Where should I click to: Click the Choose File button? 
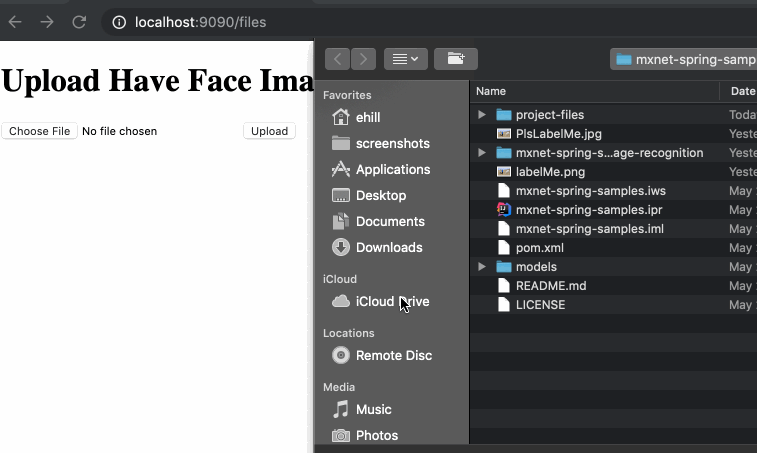40,131
